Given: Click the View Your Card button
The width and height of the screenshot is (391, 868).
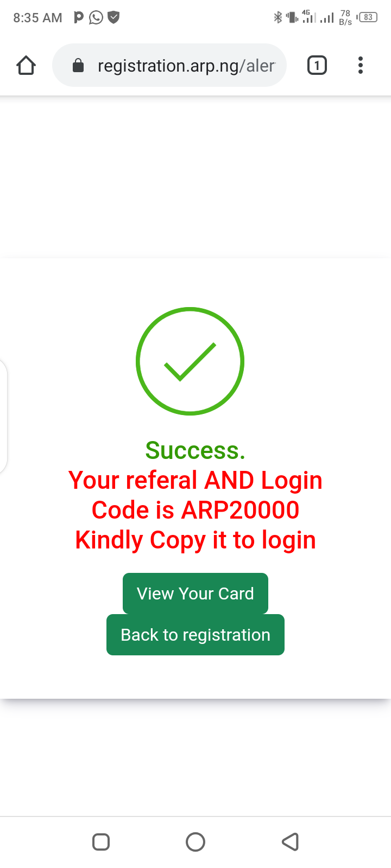Looking at the screenshot, I should tap(195, 593).
